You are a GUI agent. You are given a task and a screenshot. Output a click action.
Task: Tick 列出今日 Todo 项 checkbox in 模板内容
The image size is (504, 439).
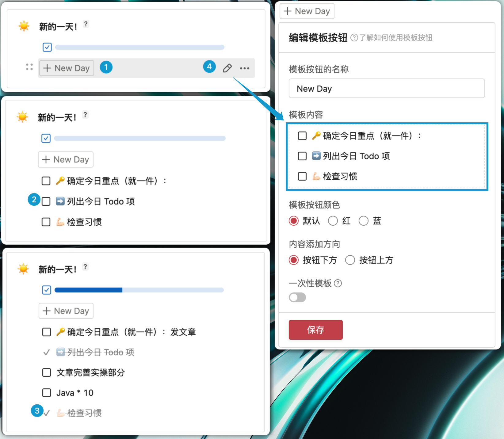(x=302, y=156)
